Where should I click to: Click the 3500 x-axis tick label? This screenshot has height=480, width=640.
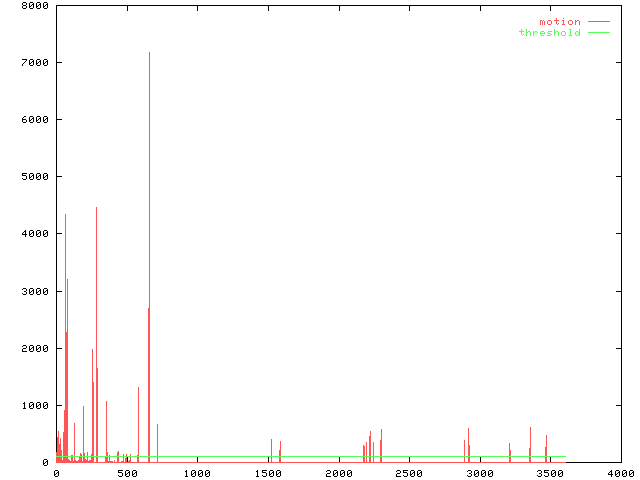coord(550,473)
